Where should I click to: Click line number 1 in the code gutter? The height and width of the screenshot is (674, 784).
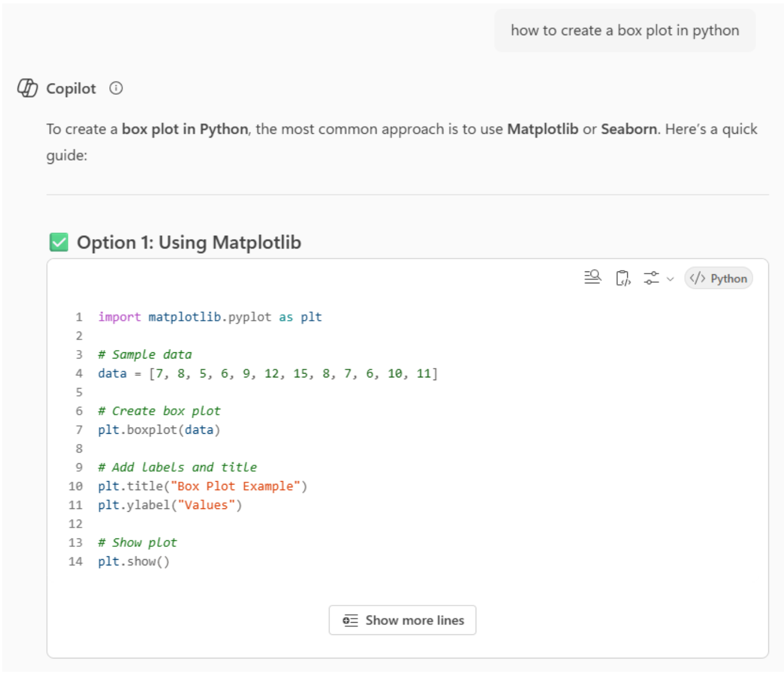[79, 317]
